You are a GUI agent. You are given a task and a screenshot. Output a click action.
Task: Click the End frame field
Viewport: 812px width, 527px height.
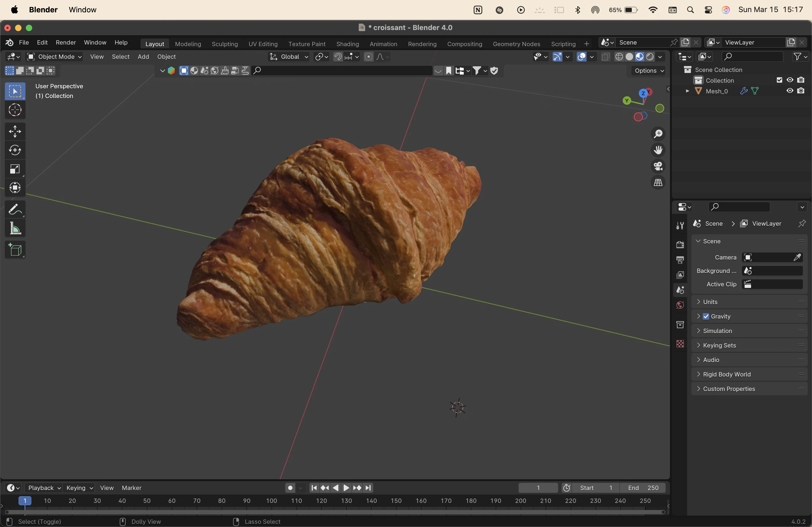pyautogui.click(x=643, y=488)
